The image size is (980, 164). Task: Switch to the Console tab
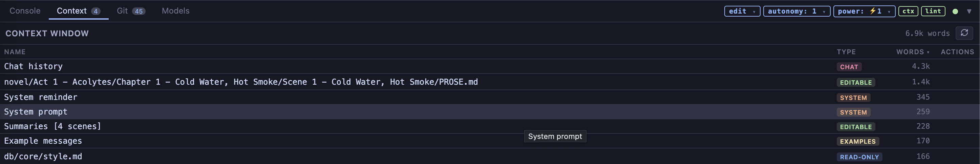click(x=25, y=11)
